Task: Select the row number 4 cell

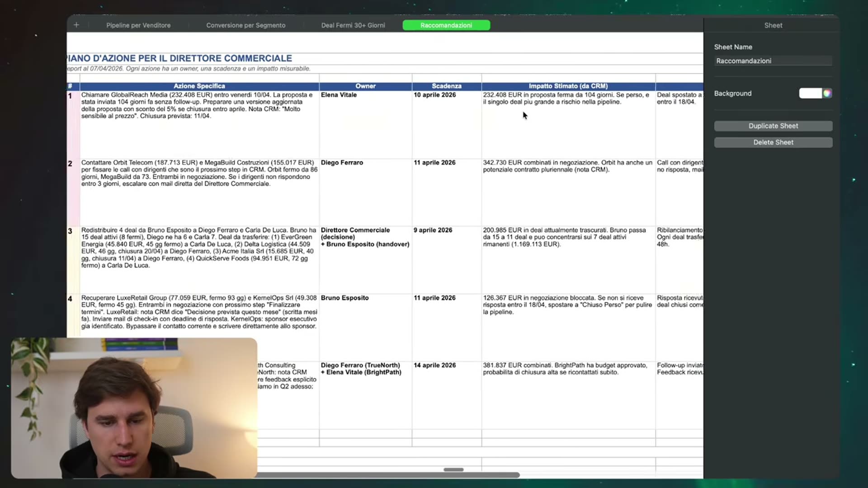Action: point(73,316)
